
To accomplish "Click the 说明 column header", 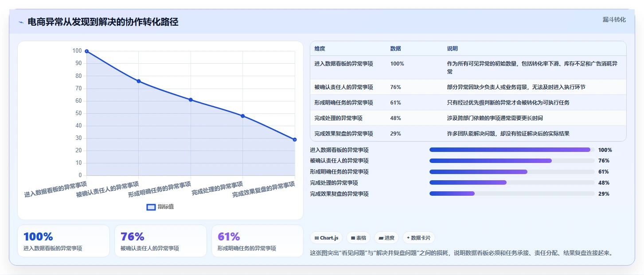I will click(x=453, y=48).
